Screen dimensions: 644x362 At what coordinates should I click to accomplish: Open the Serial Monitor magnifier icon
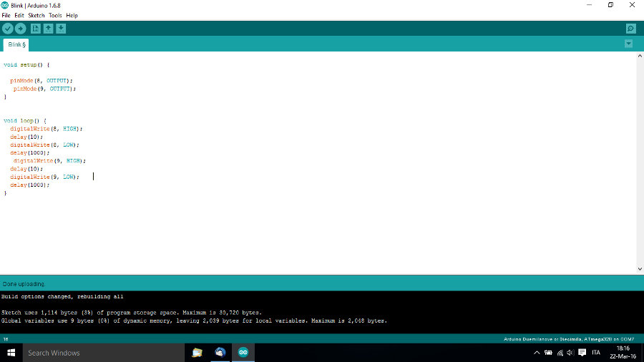tap(631, 29)
